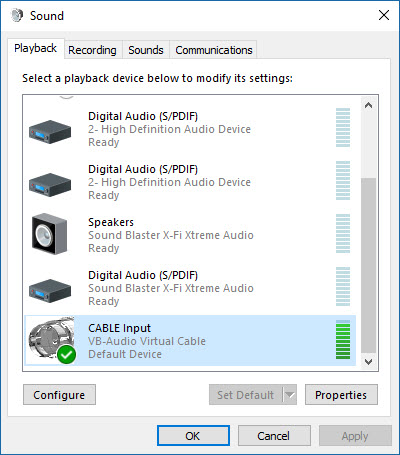Select the second Digital Audio S/PDIF device icon
400x455 pixels.
(x=50, y=185)
